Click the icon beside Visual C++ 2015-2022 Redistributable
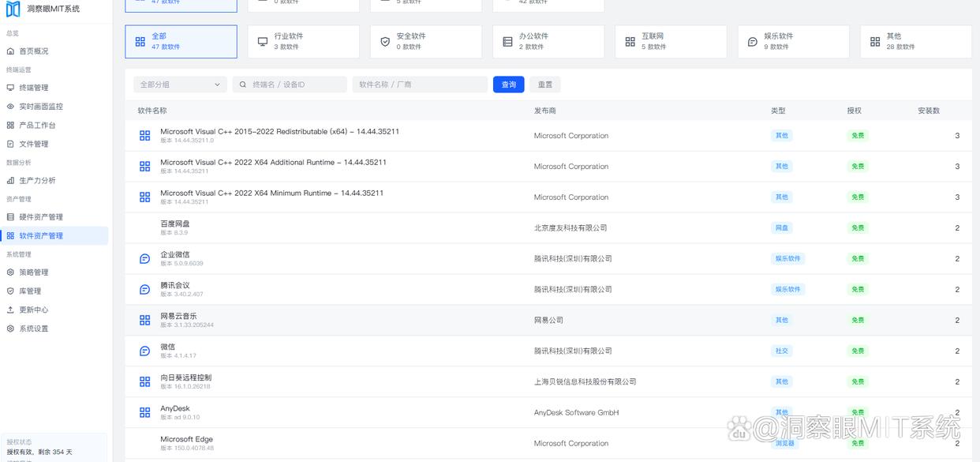Viewport: 980px width, 462px height. [144, 136]
